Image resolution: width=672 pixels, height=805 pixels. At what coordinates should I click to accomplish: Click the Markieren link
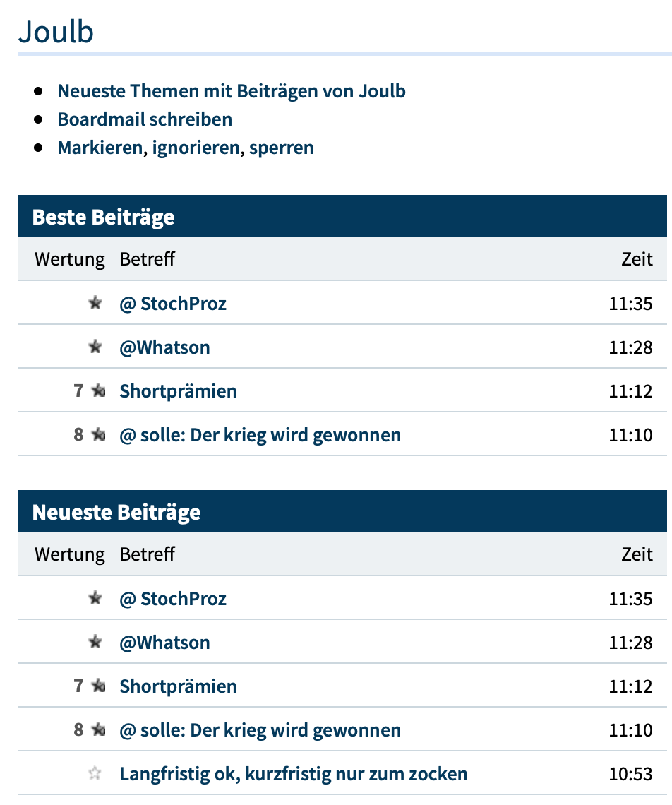[99, 147]
